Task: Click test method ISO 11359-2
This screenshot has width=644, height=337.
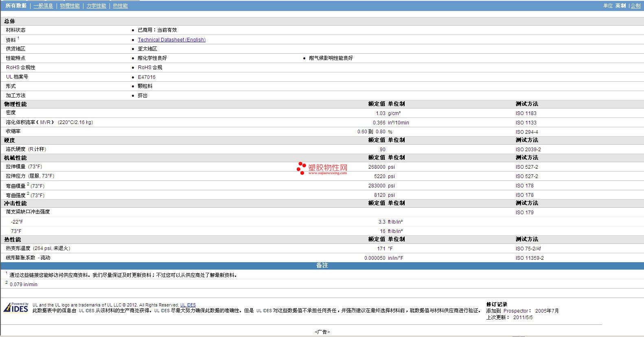Action: (530, 258)
